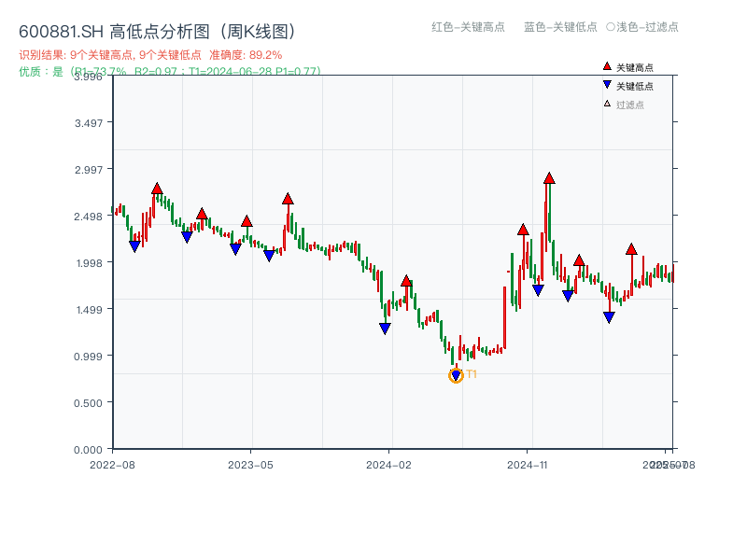Select the highest red peak triangle after 2024-11
Viewport: 747px width, 560px height.
click(x=549, y=178)
